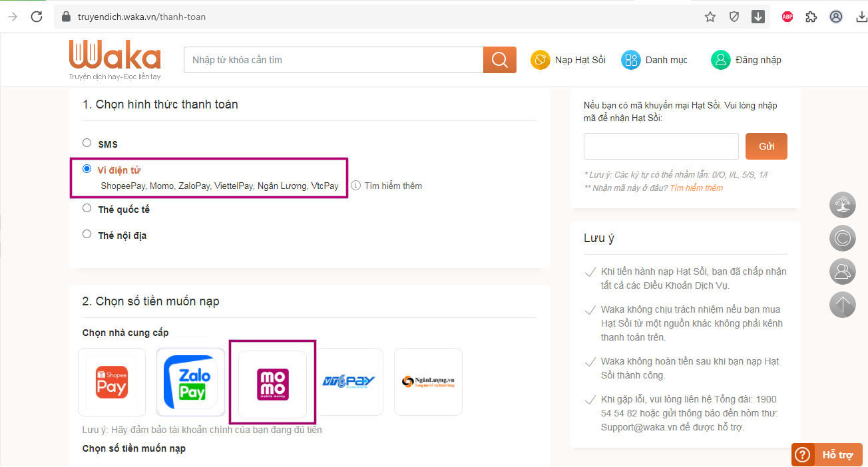The image size is (868, 467).
Task: Click the scroll-to-top arrow icon
Action: coord(842,305)
